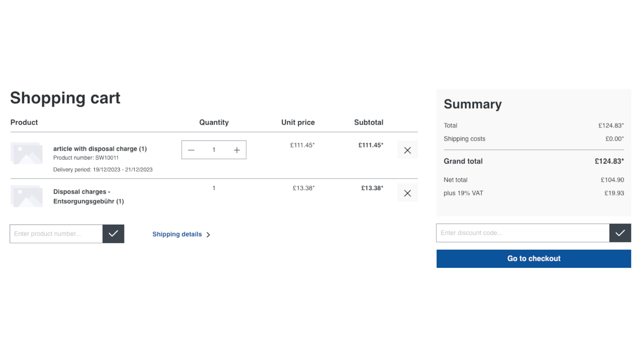Click the Summary panel heading
The image size is (644, 362).
(x=473, y=104)
